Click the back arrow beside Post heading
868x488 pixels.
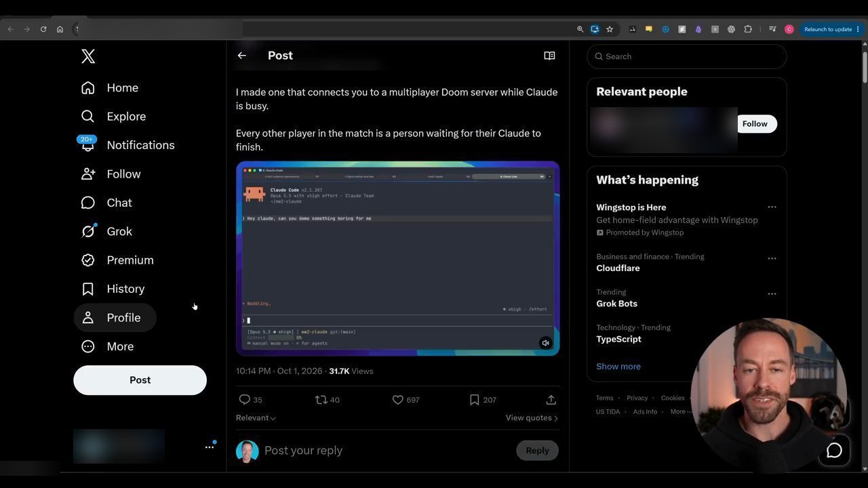point(242,56)
